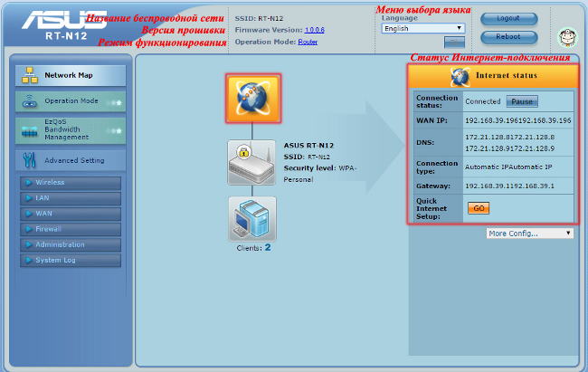Expand the WAN settings item
The height and width of the screenshot is (372, 588).
(x=71, y=214)
